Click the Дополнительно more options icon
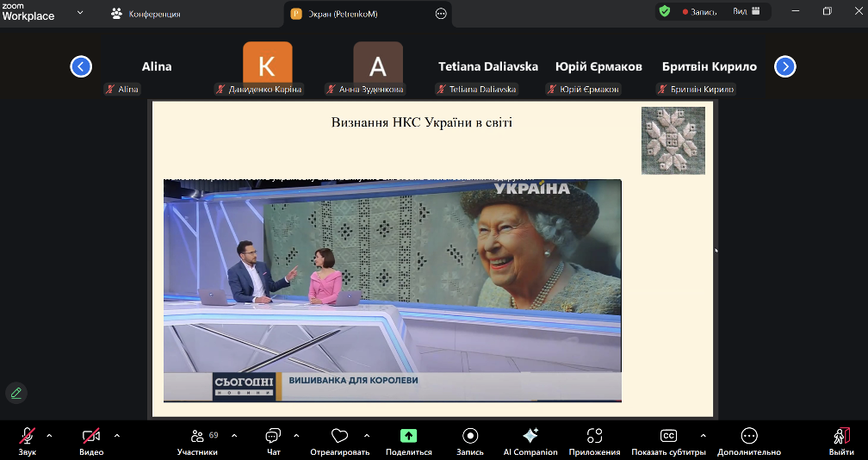This screenshot has width=868, height=460. [748, 437]
